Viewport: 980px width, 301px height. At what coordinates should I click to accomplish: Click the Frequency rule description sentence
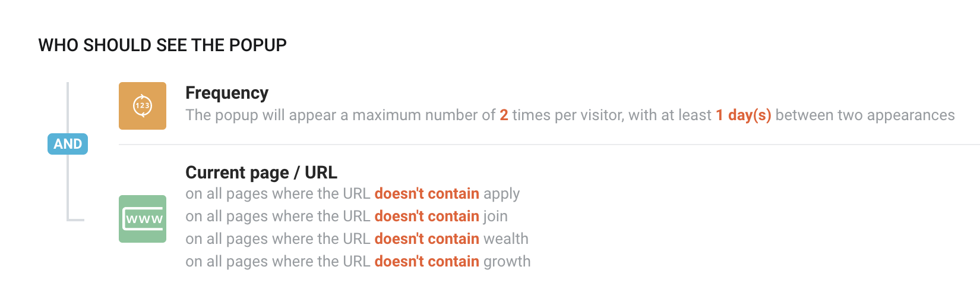click(x=570, y=115)
